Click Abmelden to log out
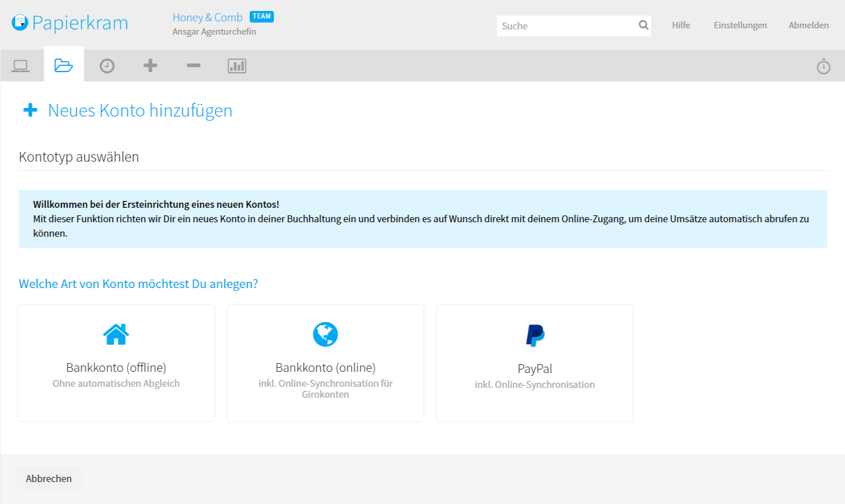Viewport: 845px width, 504px height. pyautogui.click(x=809, y=25)
